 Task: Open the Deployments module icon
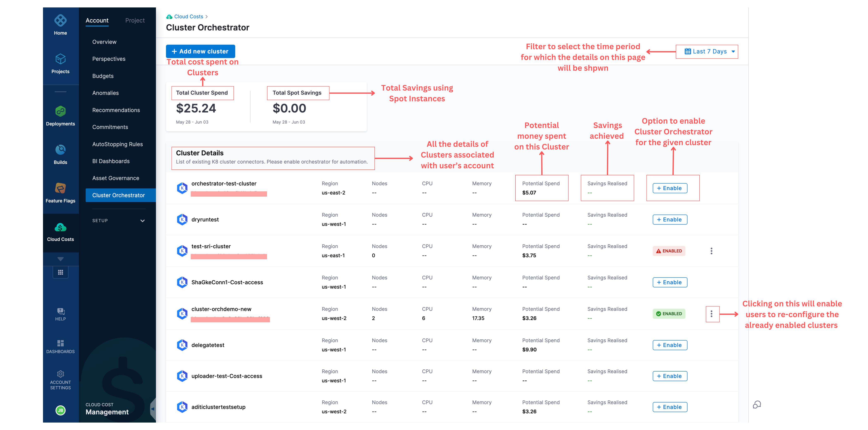(60, 112)
